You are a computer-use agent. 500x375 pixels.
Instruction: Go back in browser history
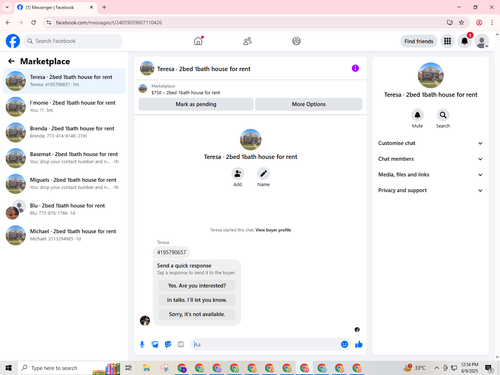(8, 22)
